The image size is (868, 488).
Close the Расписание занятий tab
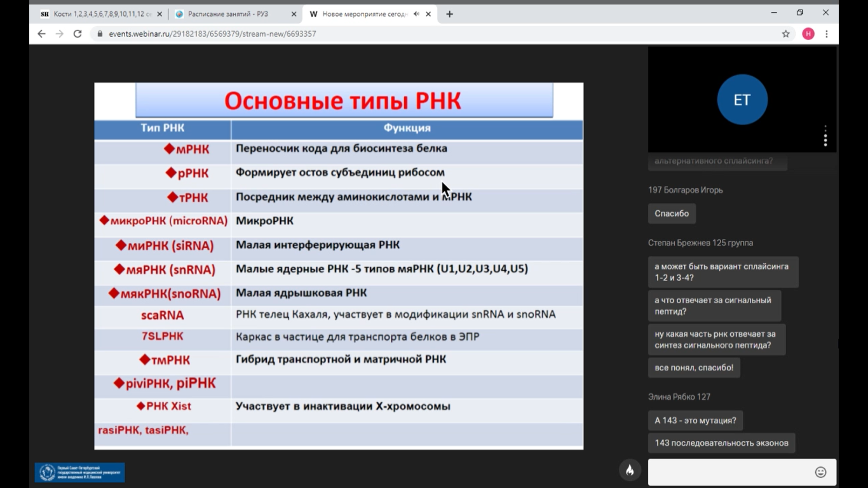point(294,14)
